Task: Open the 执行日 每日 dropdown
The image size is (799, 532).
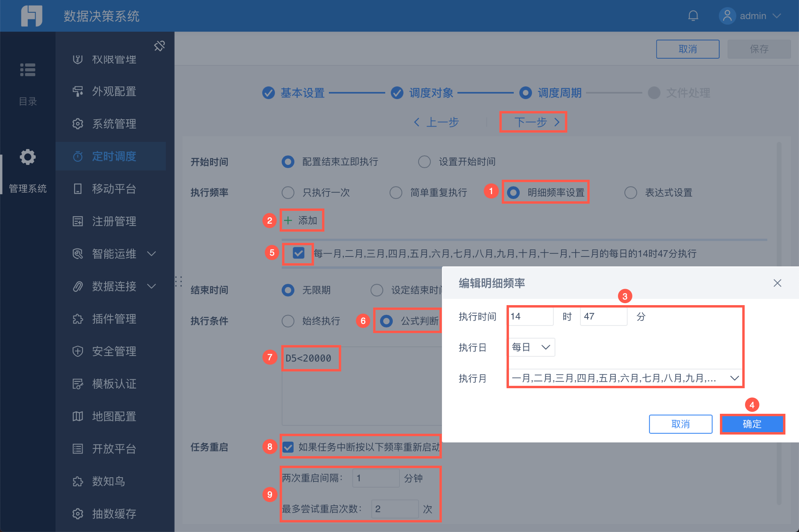Action: tap(531, 347)
